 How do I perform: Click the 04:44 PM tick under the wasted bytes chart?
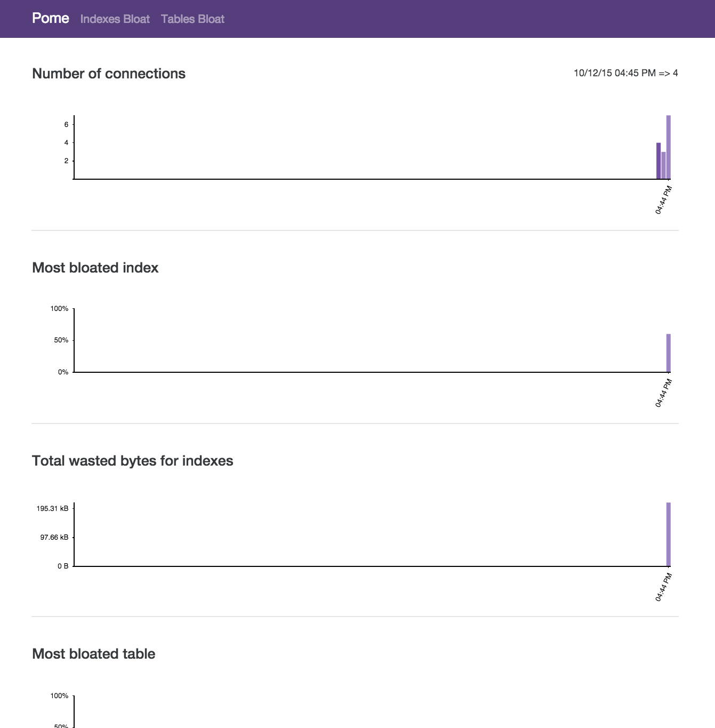click(x=664, y=588)
